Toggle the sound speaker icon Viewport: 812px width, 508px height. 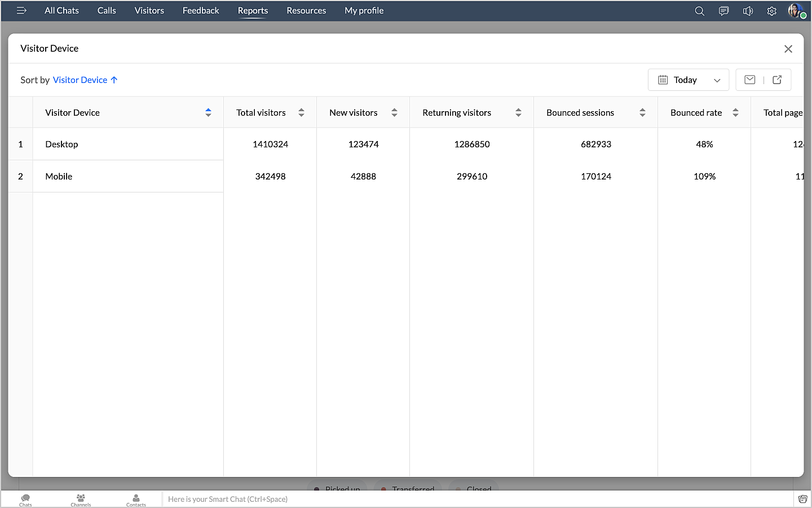[748, 11]
